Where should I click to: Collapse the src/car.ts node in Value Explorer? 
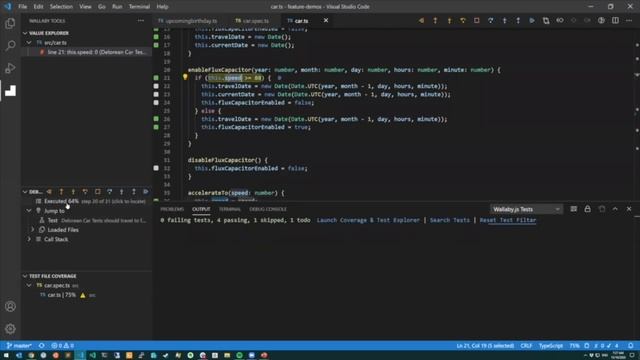29,42
